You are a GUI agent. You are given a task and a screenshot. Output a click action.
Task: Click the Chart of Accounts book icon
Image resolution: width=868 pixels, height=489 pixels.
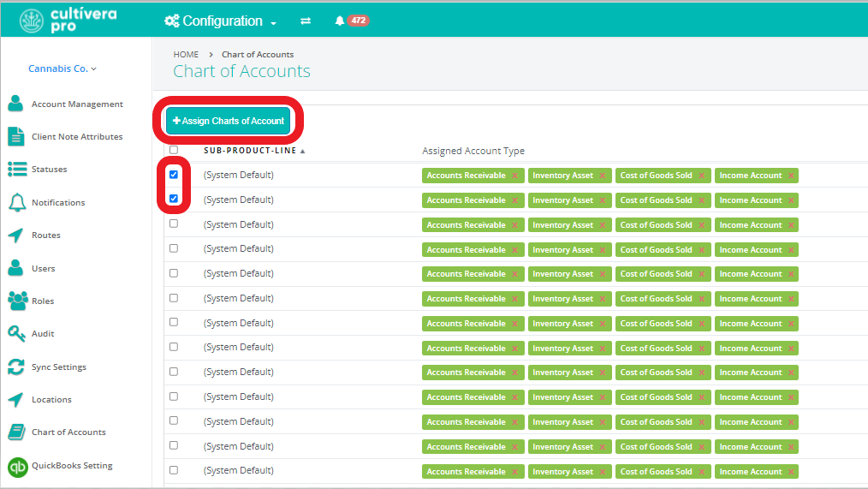click(x=16, y=432)
